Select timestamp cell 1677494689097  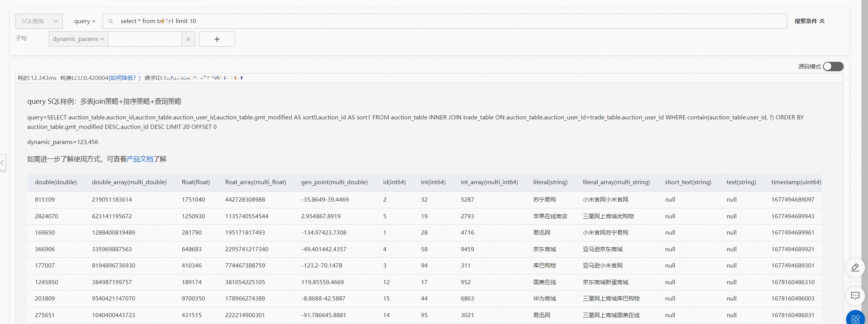pyautogui.click(x=793, y=200)
